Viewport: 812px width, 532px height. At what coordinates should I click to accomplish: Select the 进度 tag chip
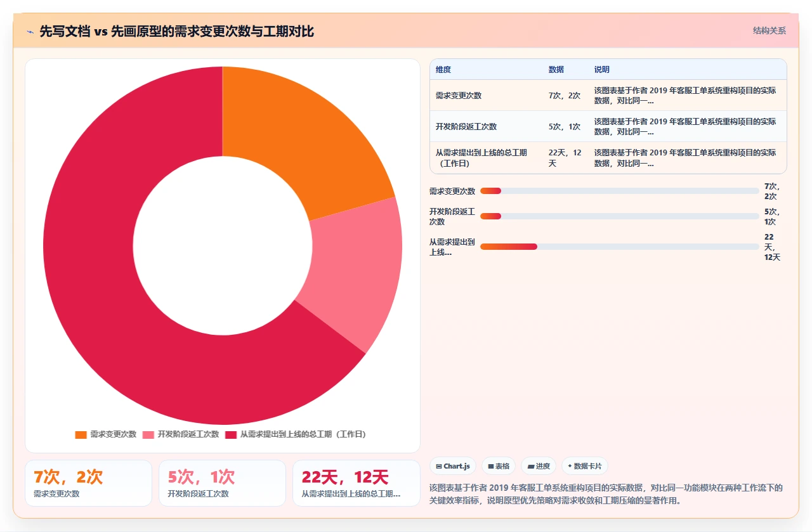tap(539, 466)
